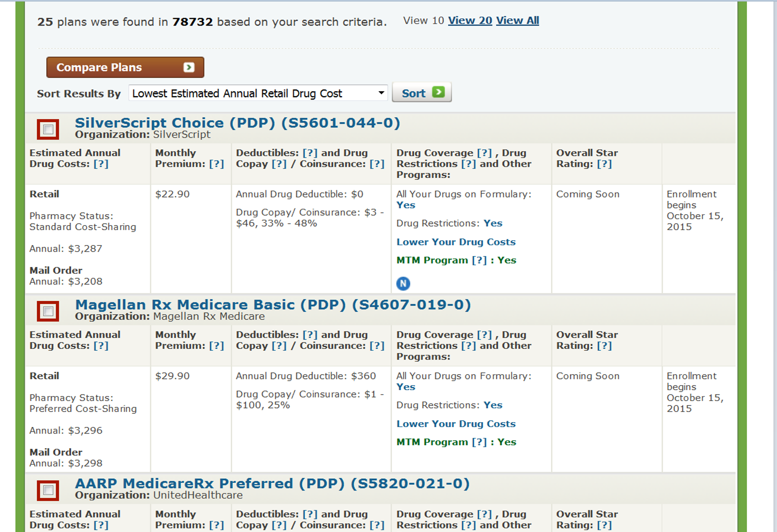Open Estimated Annual Drug Costs help for SilverScript

coord(101,164)
